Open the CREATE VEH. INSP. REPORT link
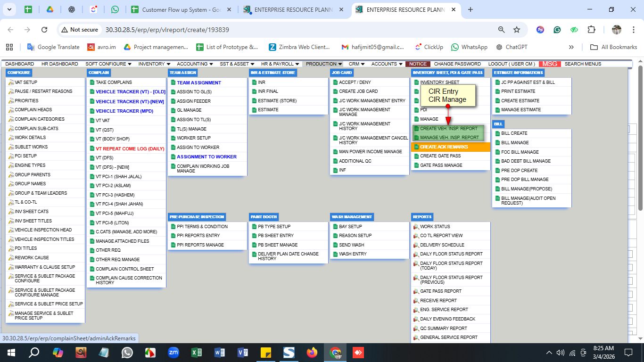This screenshot has width=644, height=362. click(448, 128)
